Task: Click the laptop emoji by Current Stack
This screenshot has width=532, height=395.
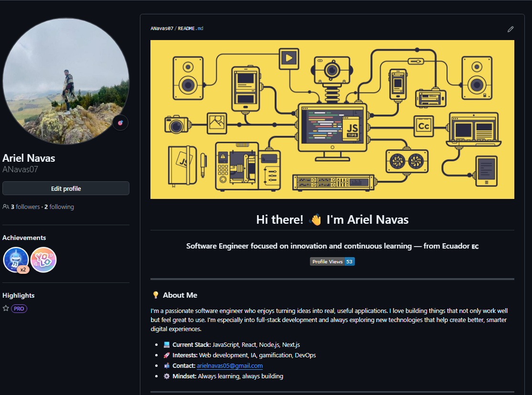Action: pos(166,345)
